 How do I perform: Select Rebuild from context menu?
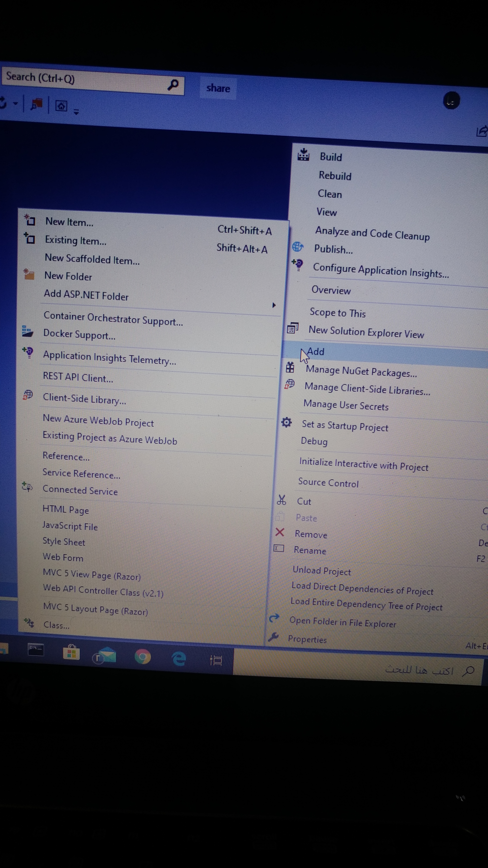tap(335, 176)
